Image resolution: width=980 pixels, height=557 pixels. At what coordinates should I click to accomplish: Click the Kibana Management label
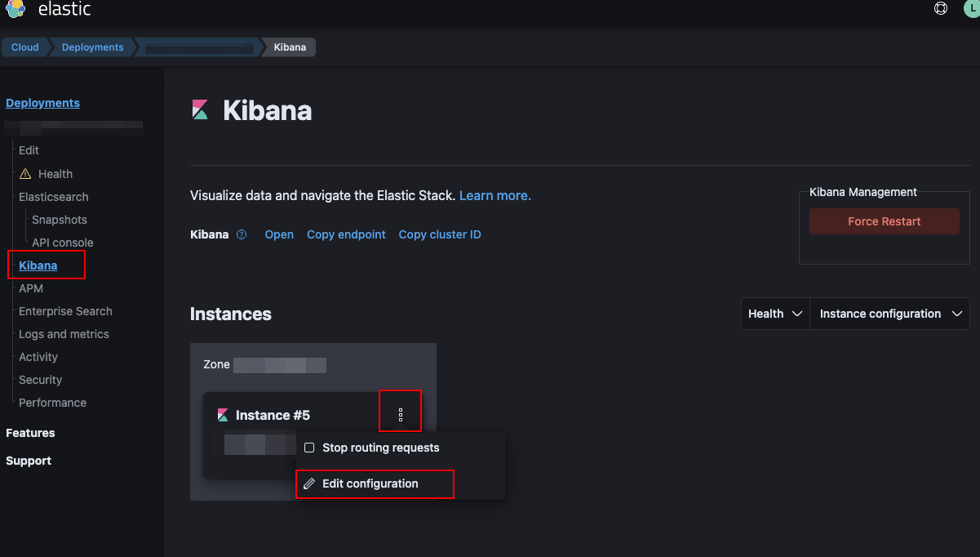[x=863, y=192]
